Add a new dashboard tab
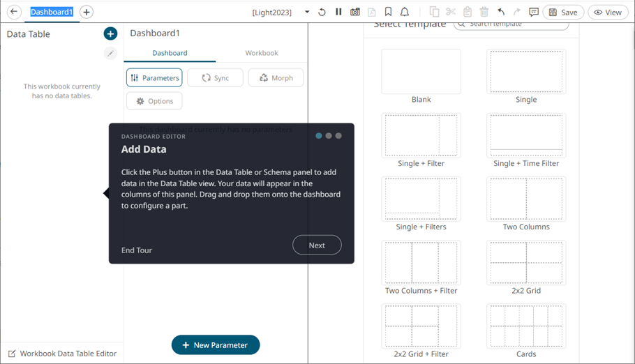This screenshot has width=635, height=364. (x=86, y=12)
